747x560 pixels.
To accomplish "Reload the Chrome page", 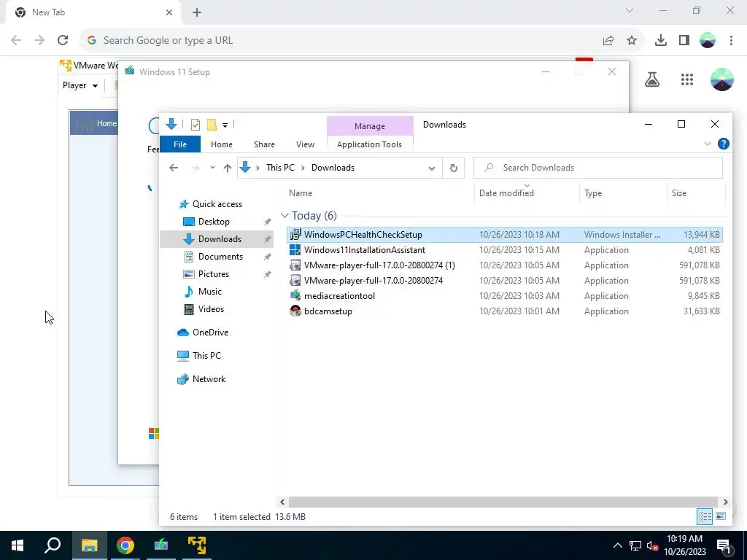I will tap(63, 40).
